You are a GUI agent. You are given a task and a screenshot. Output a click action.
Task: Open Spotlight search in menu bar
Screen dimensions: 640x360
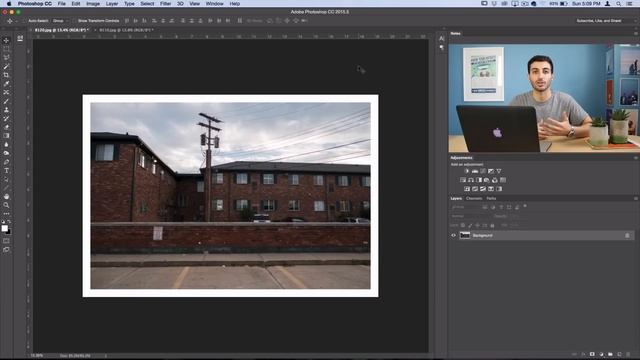(x=619, y=4)
